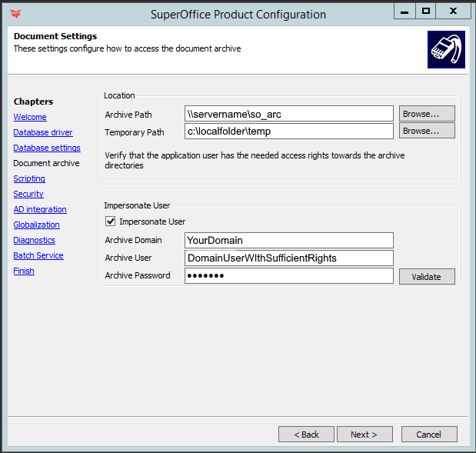Click the whistle image in the header
This screenshot has height=453, width=476.
pos(446,49)
